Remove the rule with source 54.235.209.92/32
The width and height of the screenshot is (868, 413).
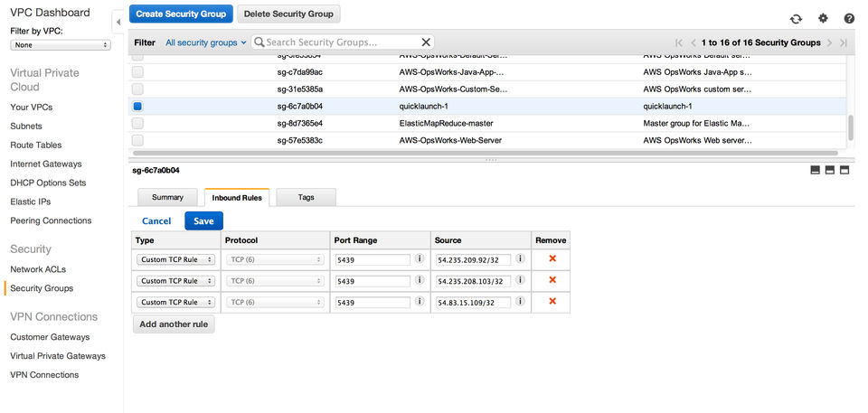552,258
